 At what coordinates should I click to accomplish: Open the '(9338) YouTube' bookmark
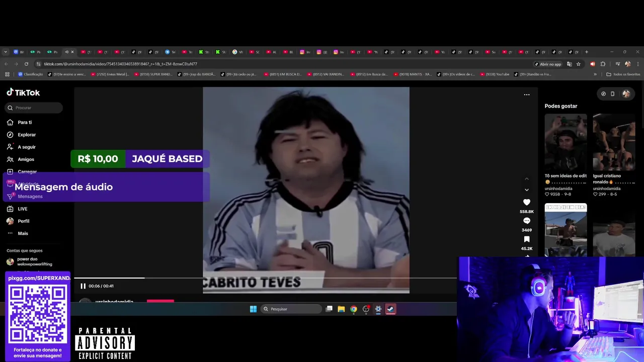(495, 74)
